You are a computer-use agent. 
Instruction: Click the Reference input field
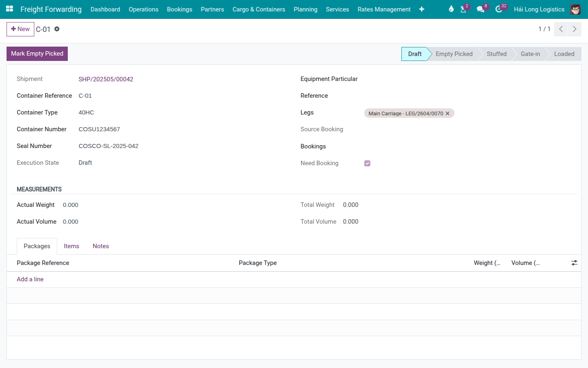click(468, 96)
